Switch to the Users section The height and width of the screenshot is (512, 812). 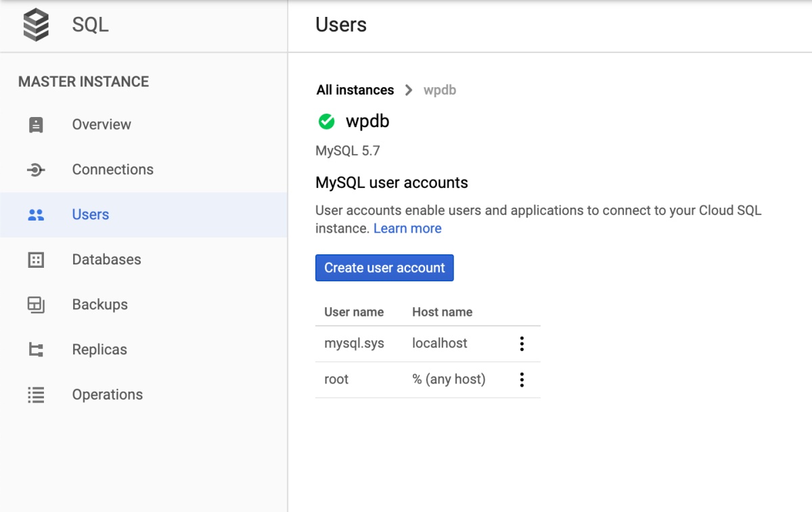pos(90,214)
